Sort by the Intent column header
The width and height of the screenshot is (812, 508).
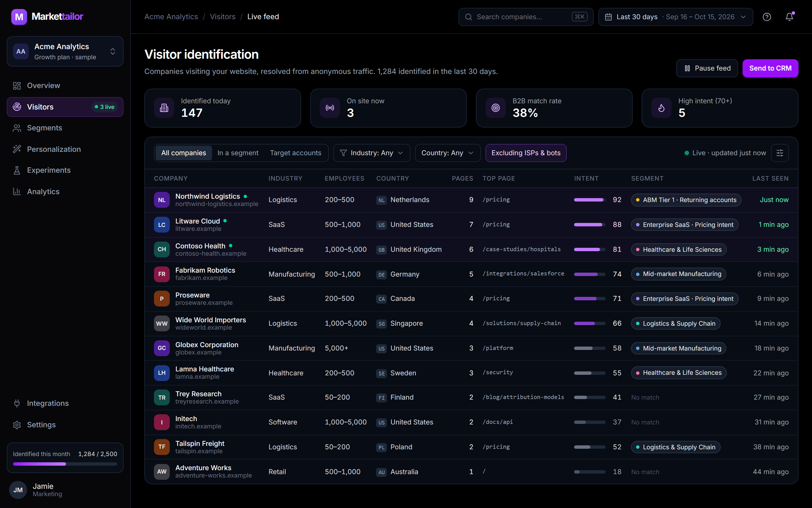coord(586,178)
